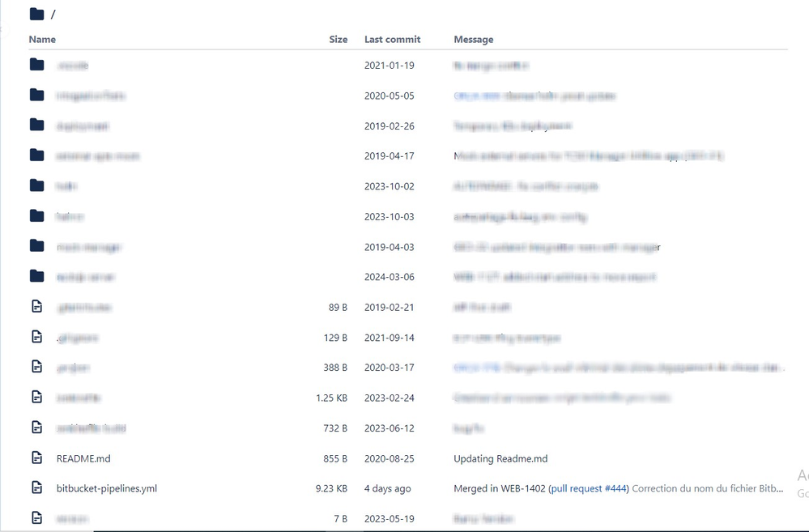The height and width of the screenshot is (532, 809).
Task: Click the file icon on the 732 B row
Action: tap(36, 428)
